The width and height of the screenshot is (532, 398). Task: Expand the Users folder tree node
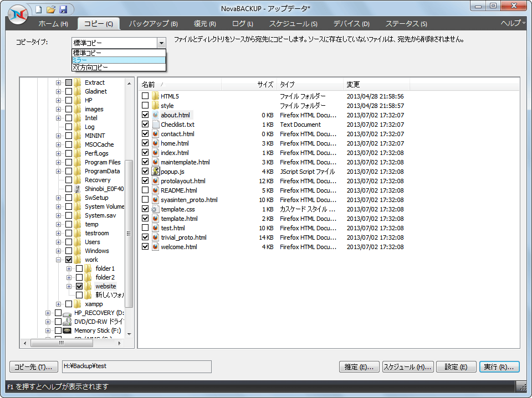58,242
